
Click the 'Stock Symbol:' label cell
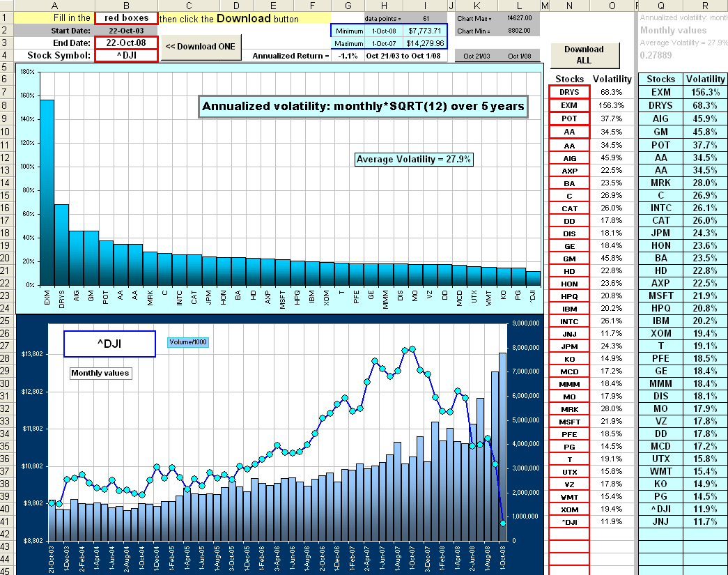(54, 55)
